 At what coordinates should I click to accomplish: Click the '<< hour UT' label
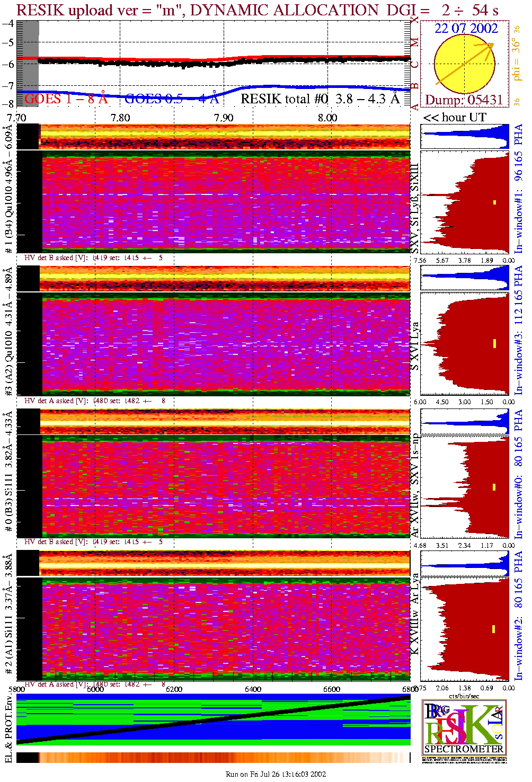pos(455,117)
